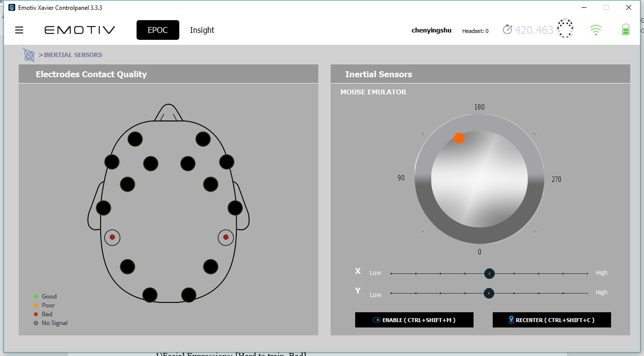The height and width of the screenshot is (356, 644).
Task: Click the Inertial Sensors panel header
Action: 379,74
